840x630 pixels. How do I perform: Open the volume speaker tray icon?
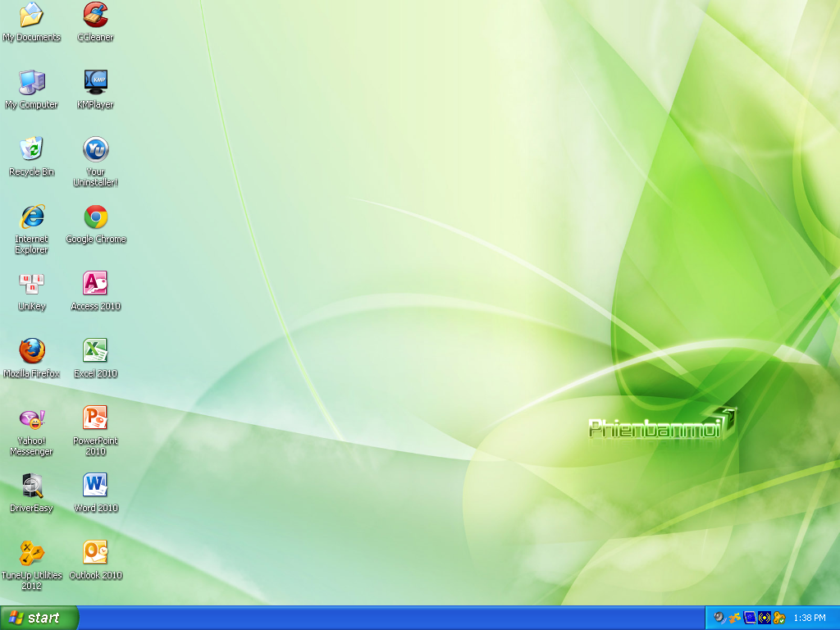coord(720,618)
